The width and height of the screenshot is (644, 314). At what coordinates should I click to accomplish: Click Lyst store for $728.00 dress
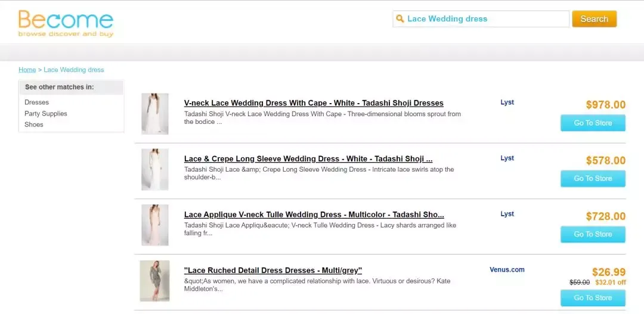click(507, 214)
